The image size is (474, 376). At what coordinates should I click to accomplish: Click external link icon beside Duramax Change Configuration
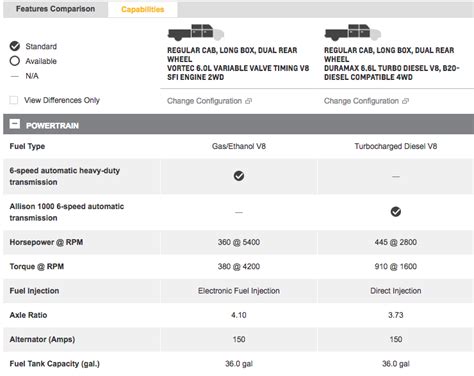click(405, 101)
